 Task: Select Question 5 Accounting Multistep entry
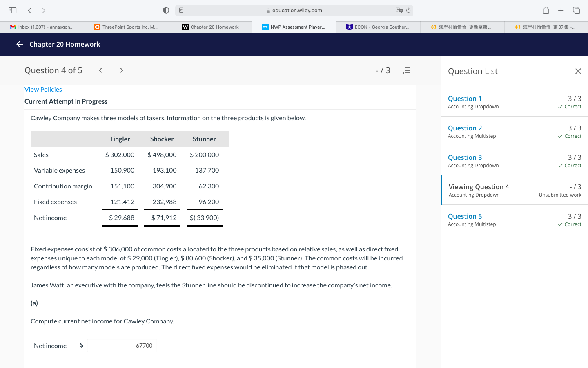465,216
